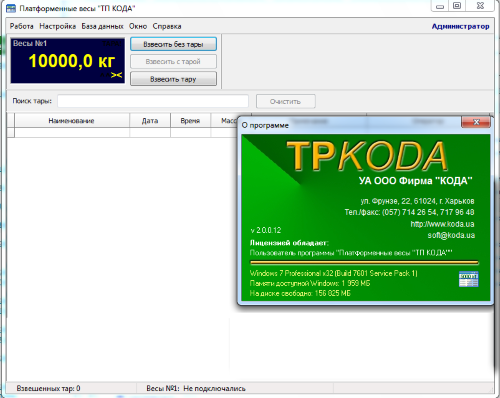
Task: Sort by the Наименование column header
Action: [72, 121]
